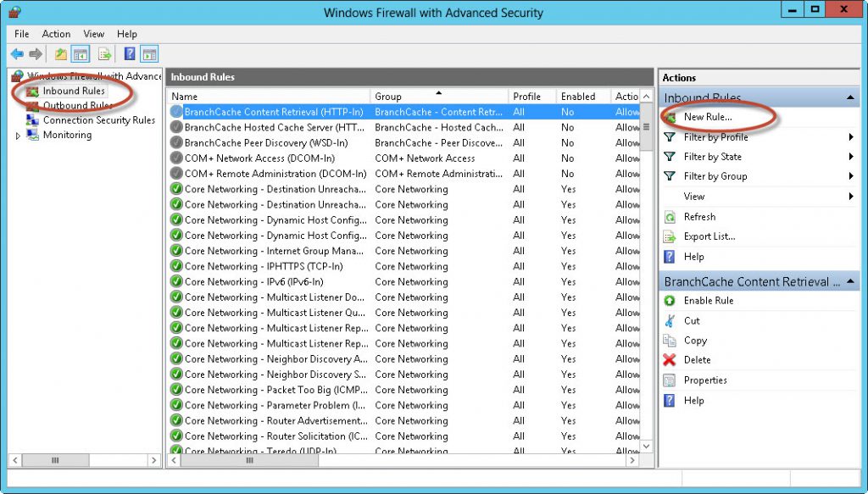
Task: Select Connection Security Rules in the tree
Action: 99,120
